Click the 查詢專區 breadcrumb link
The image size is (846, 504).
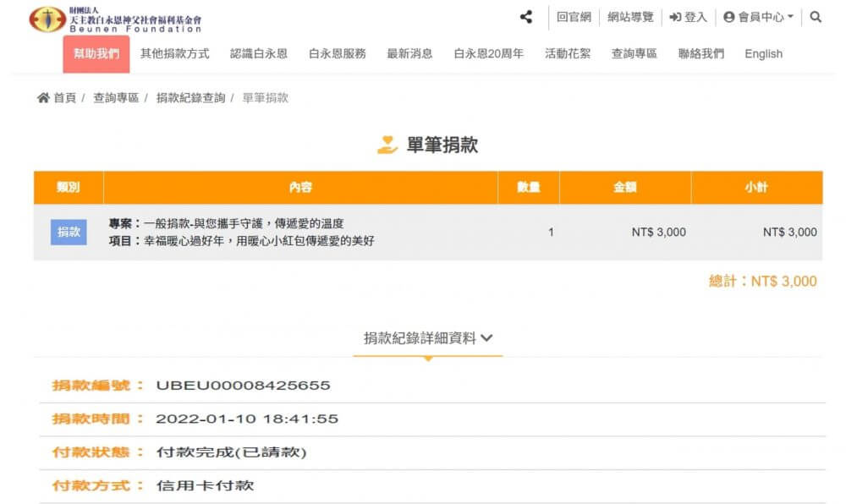[116, 98]
